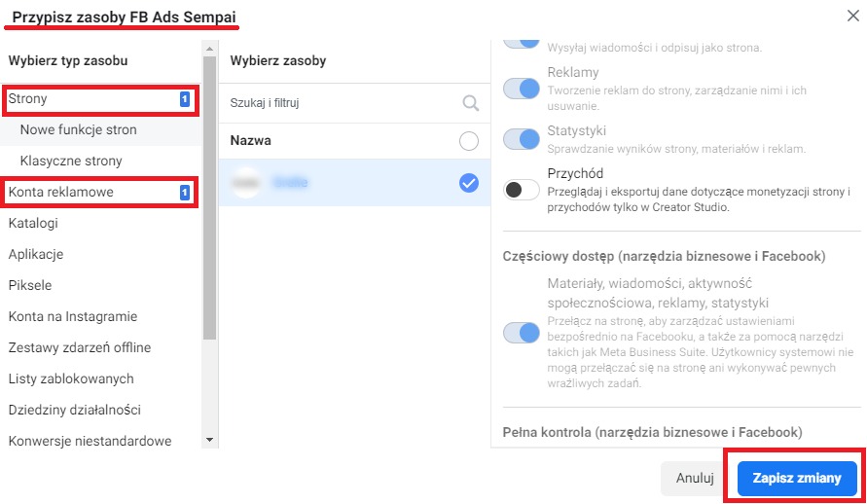Click the search magnifier icon
The width and height of the screenshot is (867, 504).
(471, 103)
